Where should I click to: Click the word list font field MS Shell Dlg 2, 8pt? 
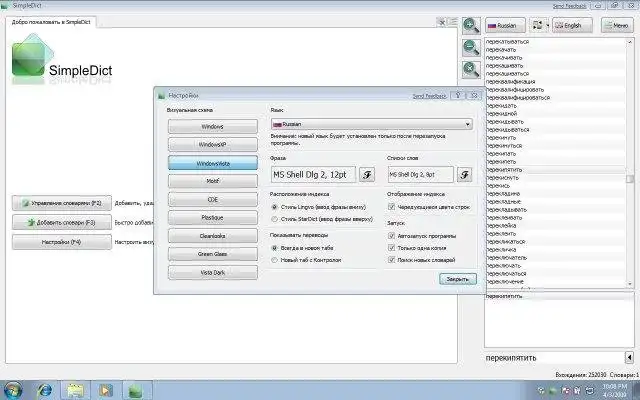421,175
